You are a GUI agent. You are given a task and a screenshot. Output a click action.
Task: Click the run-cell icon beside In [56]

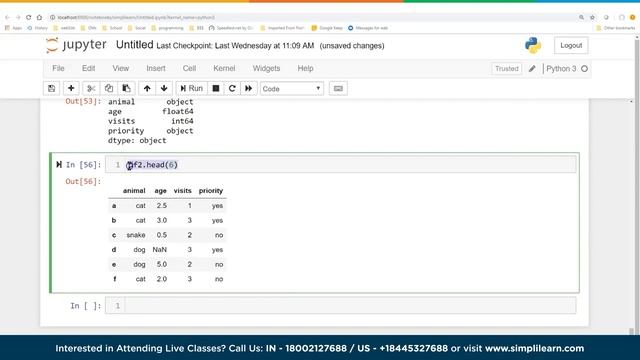click(x=59, y=164)
